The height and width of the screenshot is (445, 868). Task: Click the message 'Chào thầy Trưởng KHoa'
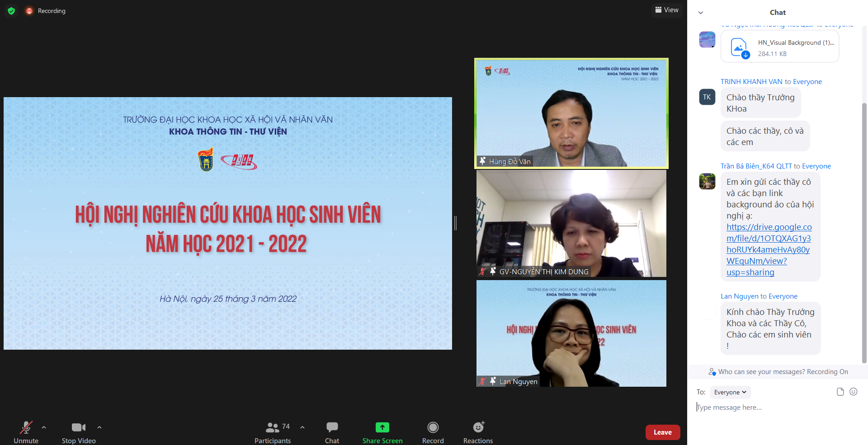click(x=760, y=103)
